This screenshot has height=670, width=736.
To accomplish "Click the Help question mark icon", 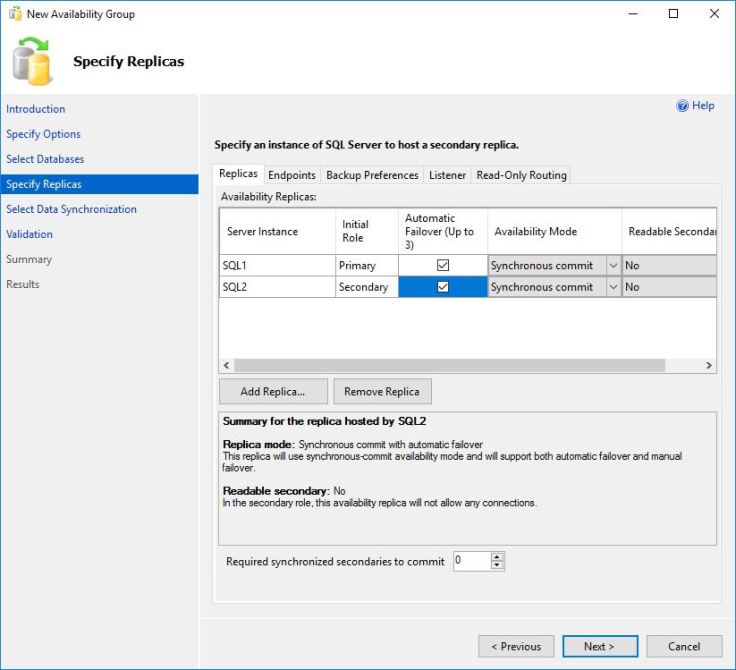I will click(x=683, y=106).
